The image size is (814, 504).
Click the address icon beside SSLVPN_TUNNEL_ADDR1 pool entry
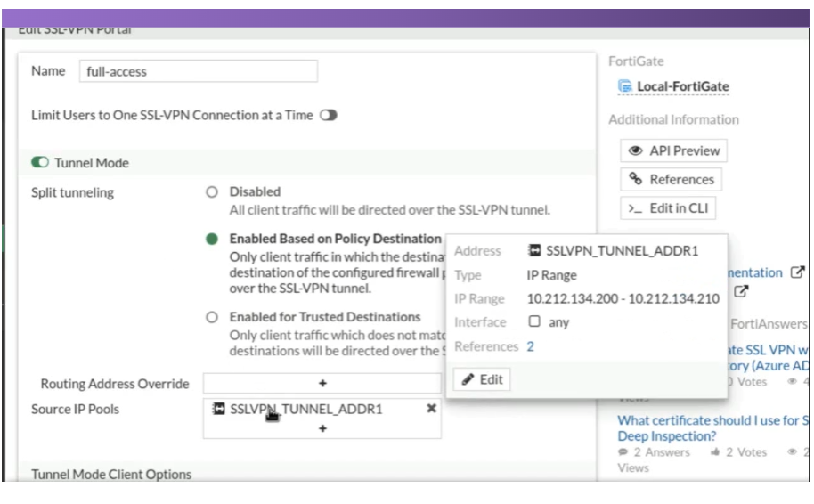[x=218, y=409]
